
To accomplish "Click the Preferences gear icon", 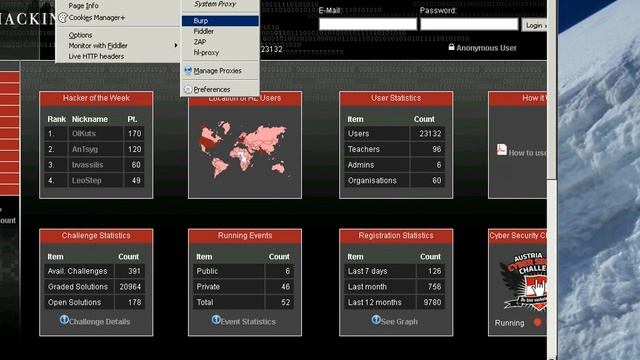I will click(188, 89).
